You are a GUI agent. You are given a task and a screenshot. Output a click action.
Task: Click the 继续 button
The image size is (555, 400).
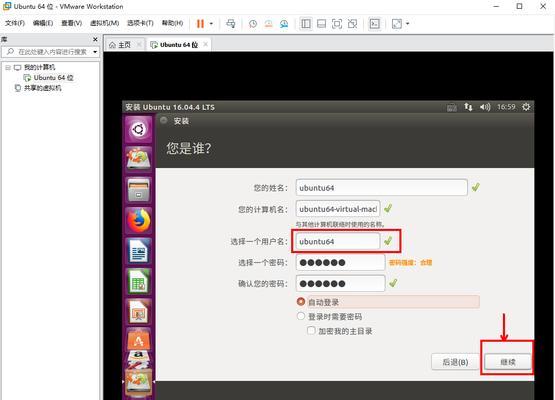[508, 362]
